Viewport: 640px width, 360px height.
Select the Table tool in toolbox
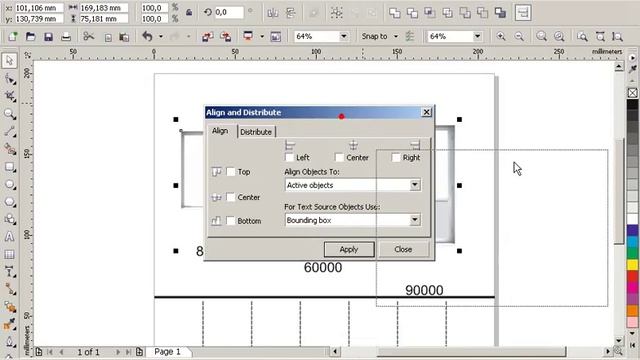coord(9,254)
